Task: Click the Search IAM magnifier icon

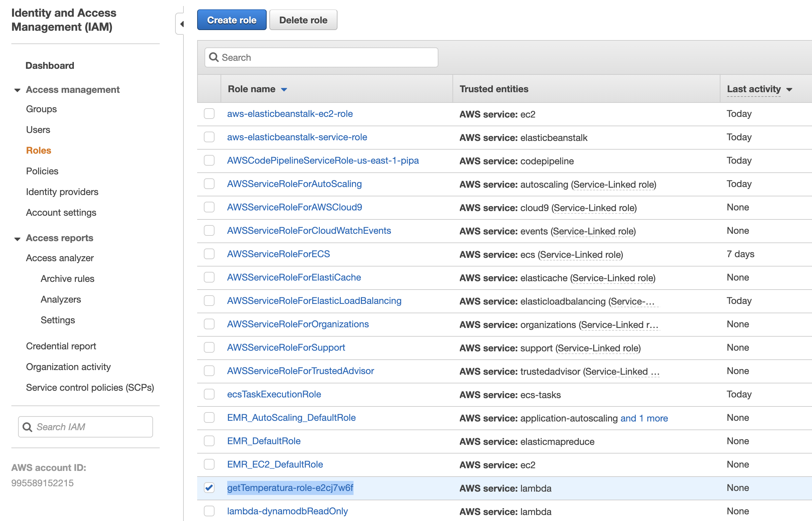Action: (x=27, y=427)
